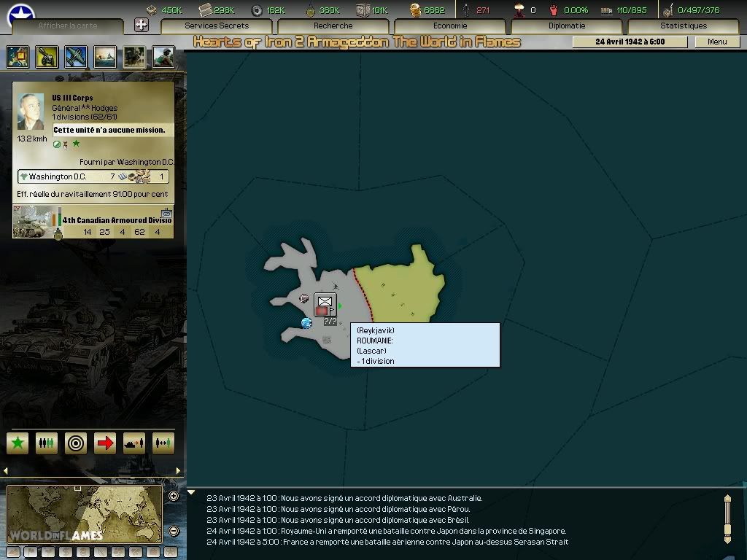The height and width of the screenshot is (560, 747).
Task: Select the unit counter on Reykjavik
Action: (325, 305)
